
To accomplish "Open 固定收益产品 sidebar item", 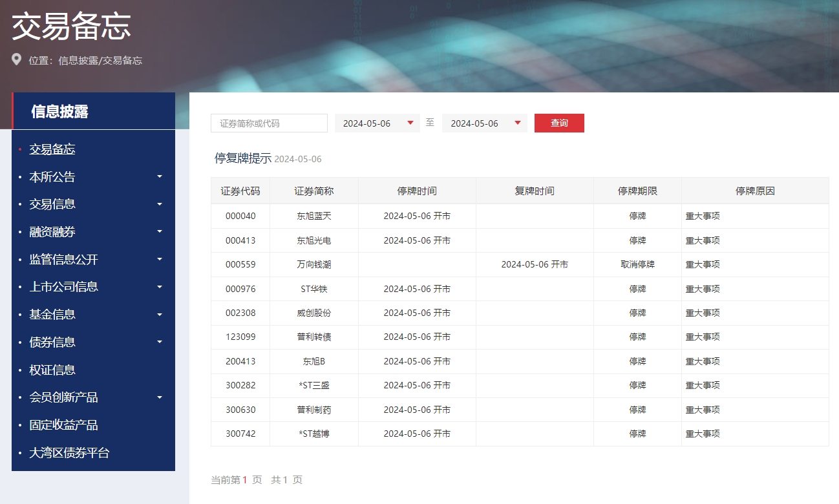I will [63, 425].
